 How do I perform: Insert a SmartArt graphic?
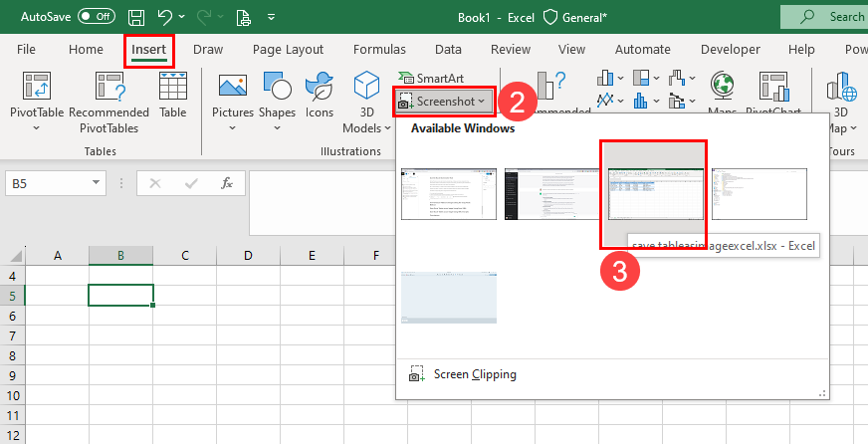pos(431,78)
